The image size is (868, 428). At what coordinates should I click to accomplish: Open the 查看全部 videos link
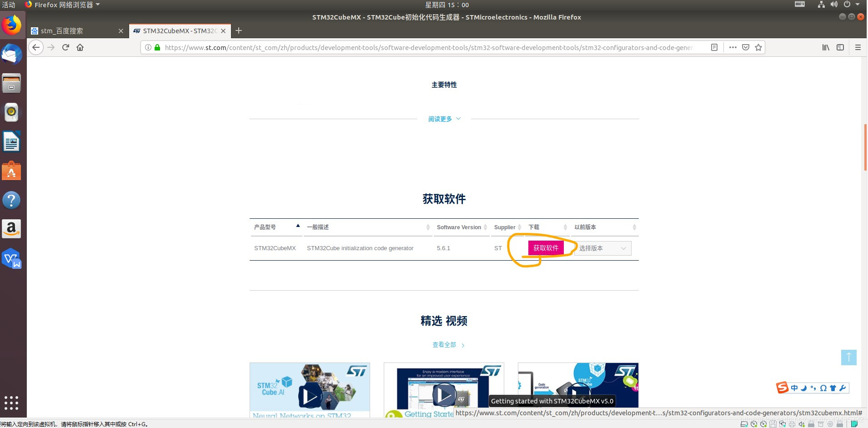click(x=448, y=345)
